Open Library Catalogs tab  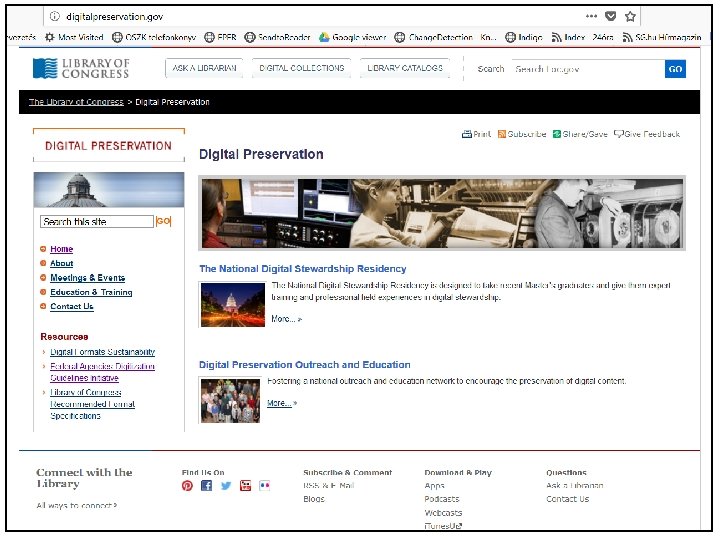405,68
